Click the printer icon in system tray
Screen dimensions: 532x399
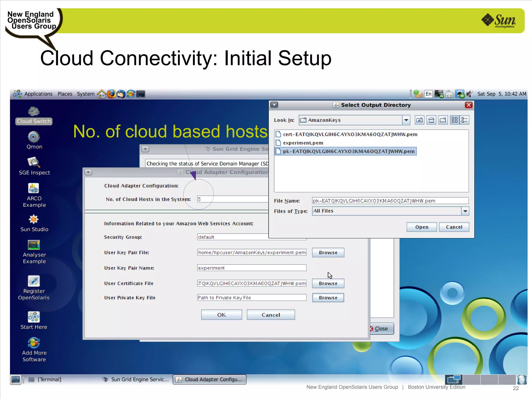click(449, 94)
